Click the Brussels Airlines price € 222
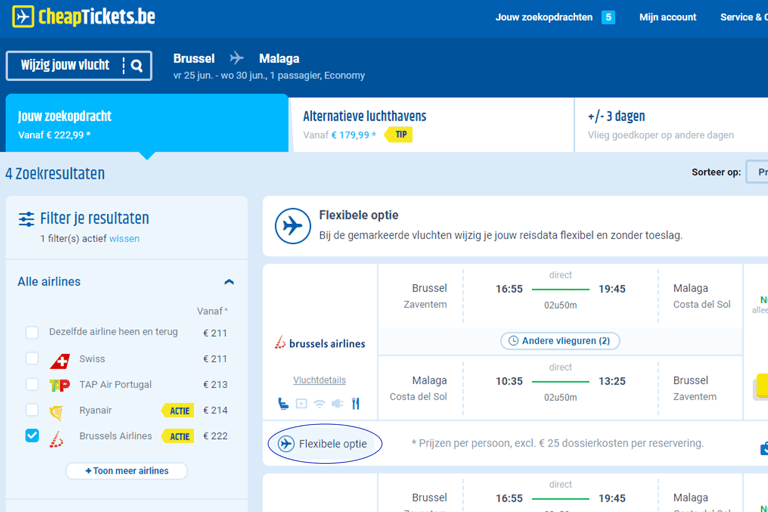The image size is (768, 512). point(215,436)
